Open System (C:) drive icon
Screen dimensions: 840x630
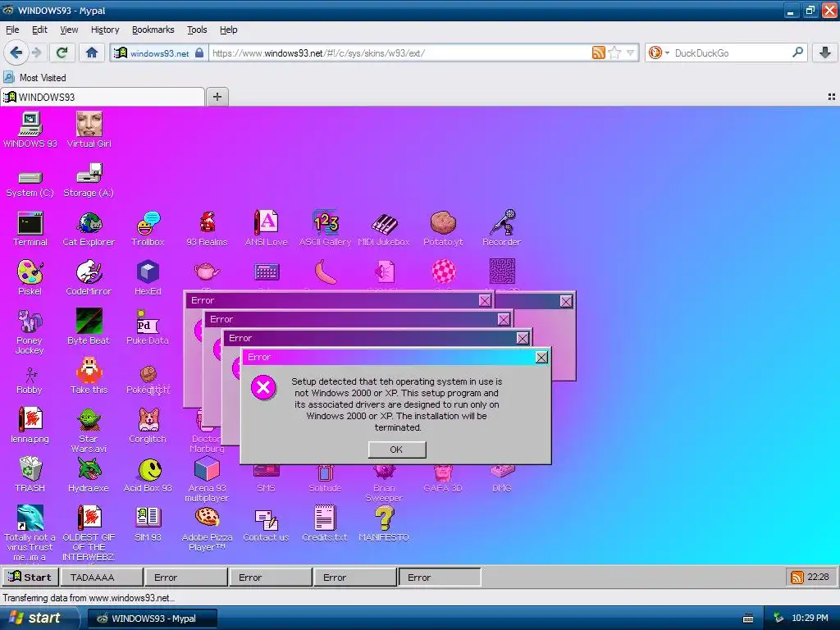pos(30,183)
